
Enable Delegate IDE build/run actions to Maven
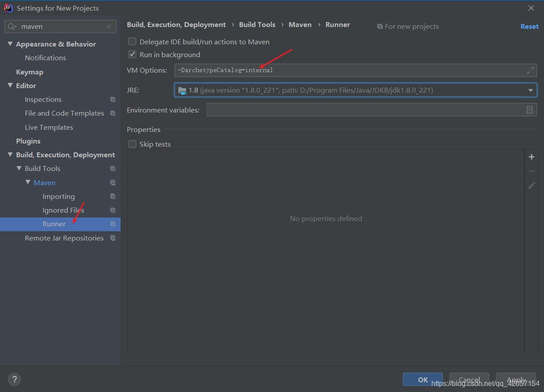[x=132, y=42]
